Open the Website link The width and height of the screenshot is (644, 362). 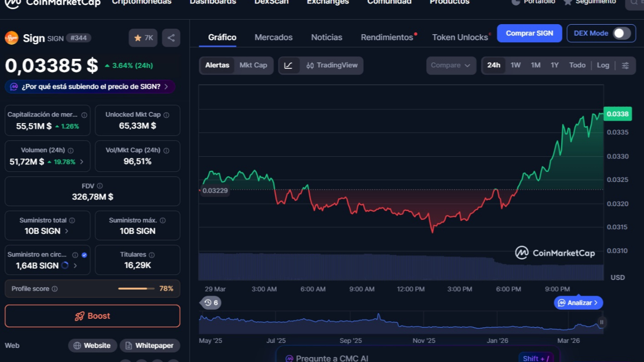93,345
